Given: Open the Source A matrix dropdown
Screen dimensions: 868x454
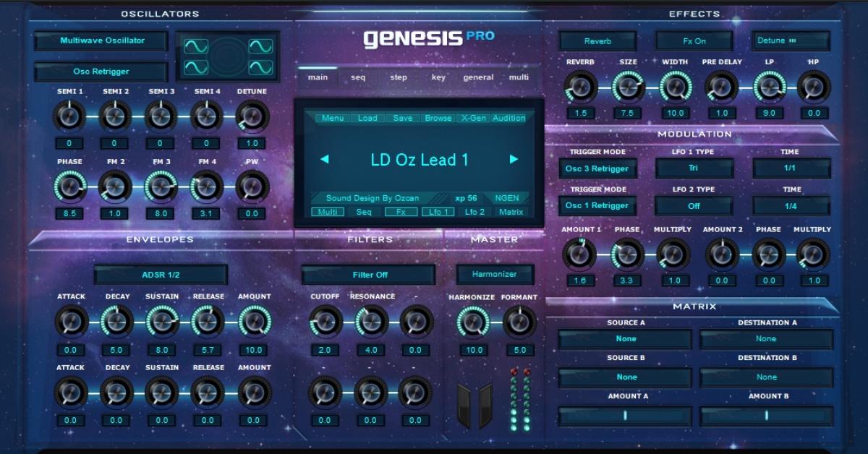Looking at the screenshot, I should point(626,339).
